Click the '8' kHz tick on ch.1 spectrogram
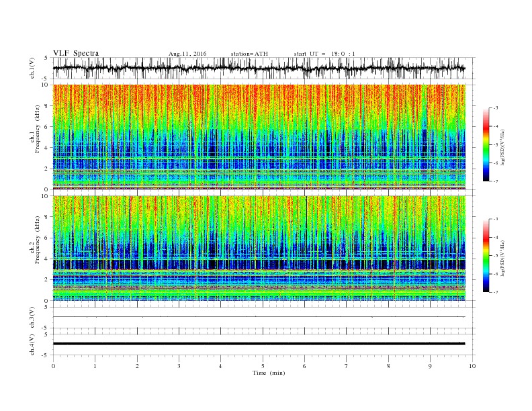The image size is (532, 411). tap(47, 106)
